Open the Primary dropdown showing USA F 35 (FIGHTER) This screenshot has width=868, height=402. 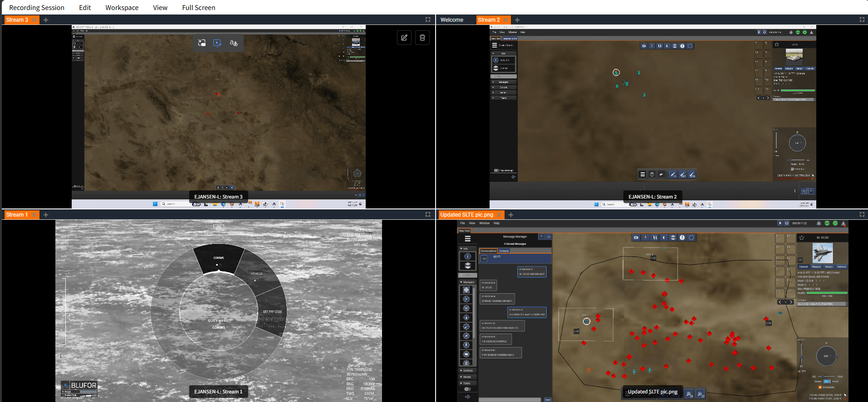[x=822, y=304]
